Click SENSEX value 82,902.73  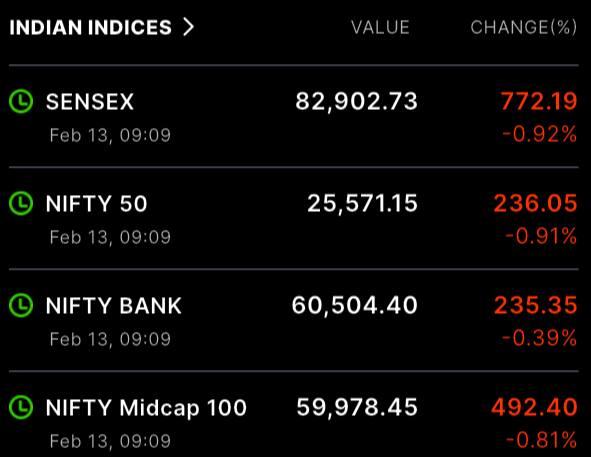point(357,101)
